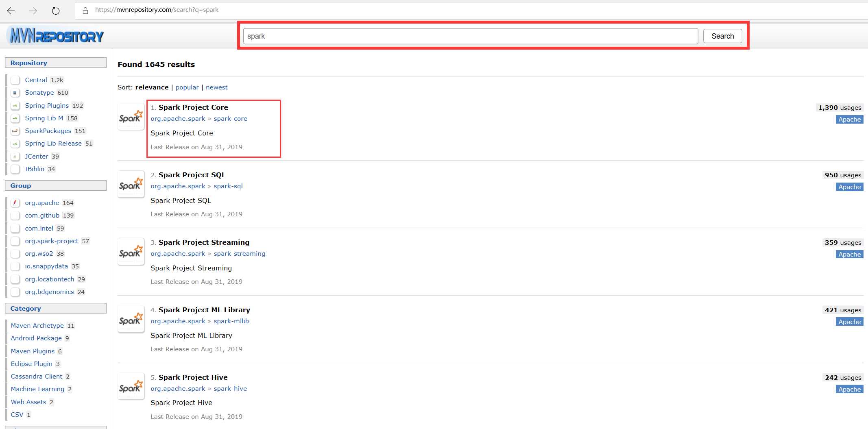View site security via the address bar lock icon
Viewport: 868px width, 429px height.
(x=85, y=10)
